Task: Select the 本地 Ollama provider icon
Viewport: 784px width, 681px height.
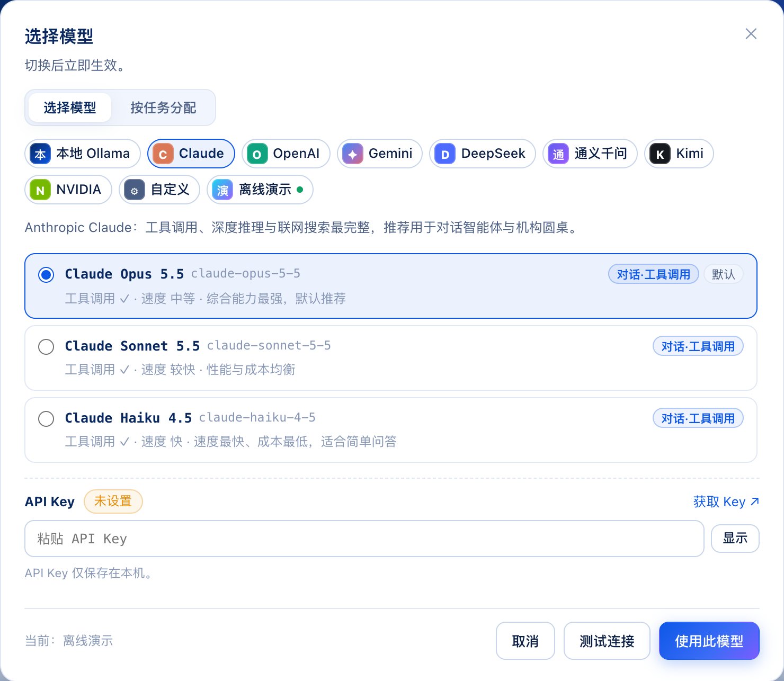Action: point(40,154)
